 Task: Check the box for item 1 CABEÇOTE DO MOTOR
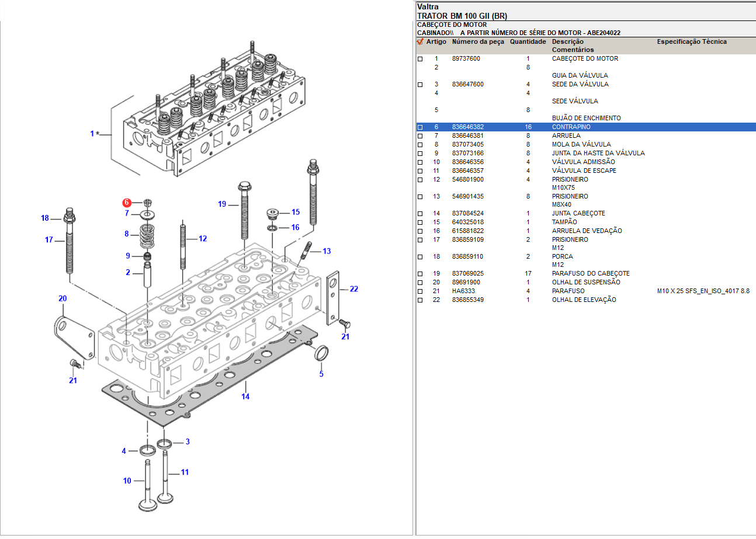(419, 59)
